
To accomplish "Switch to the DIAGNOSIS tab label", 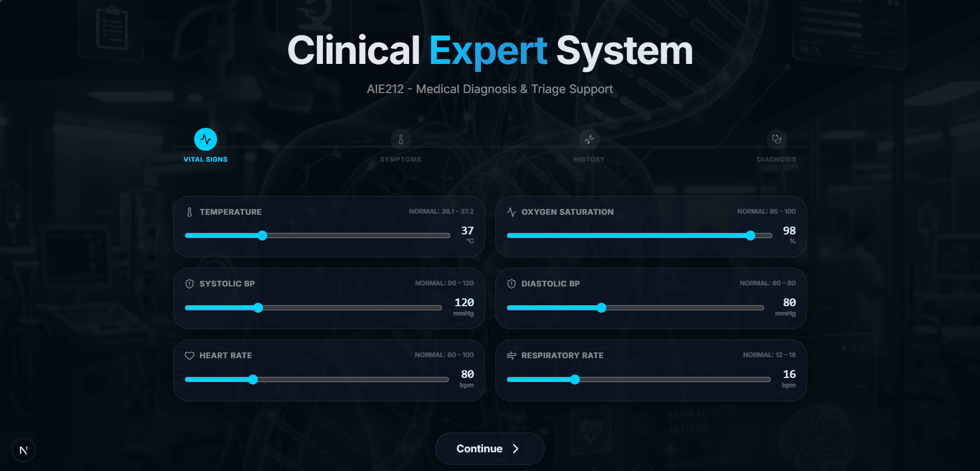I will (x=777, y=160).
